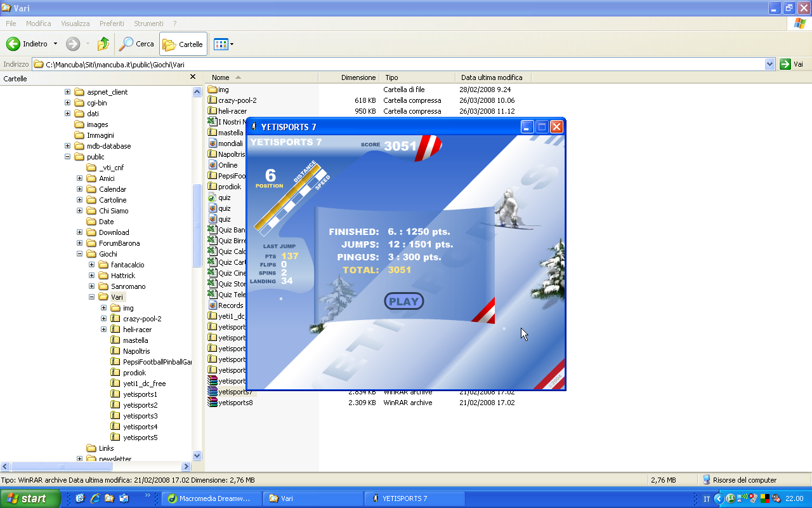Expand the cgi-bin tree node

click(68, 103)
